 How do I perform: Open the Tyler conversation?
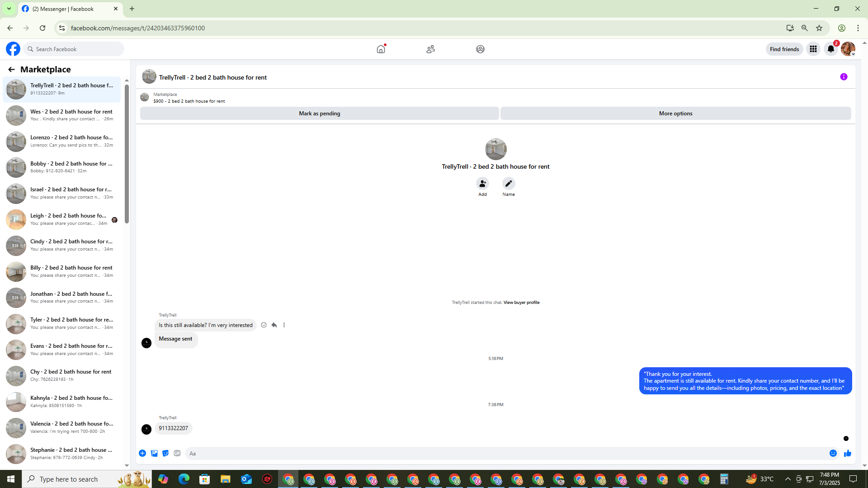point(62,323)
